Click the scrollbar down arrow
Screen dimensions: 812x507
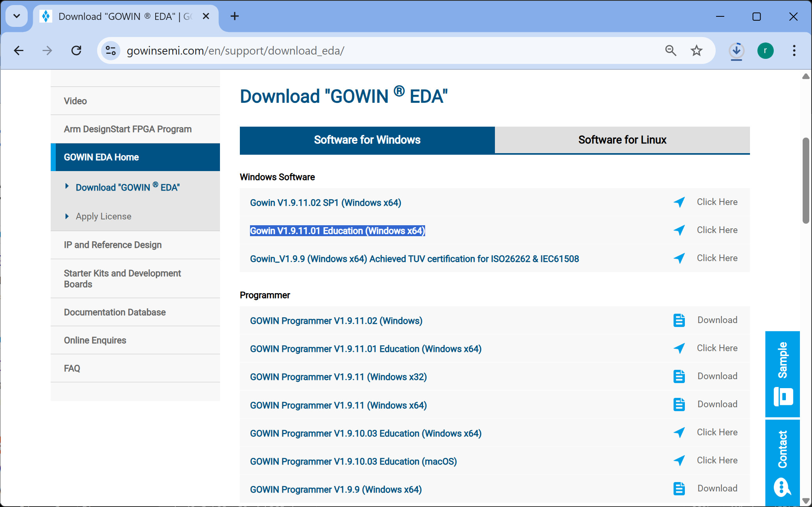tap(806, 501)
